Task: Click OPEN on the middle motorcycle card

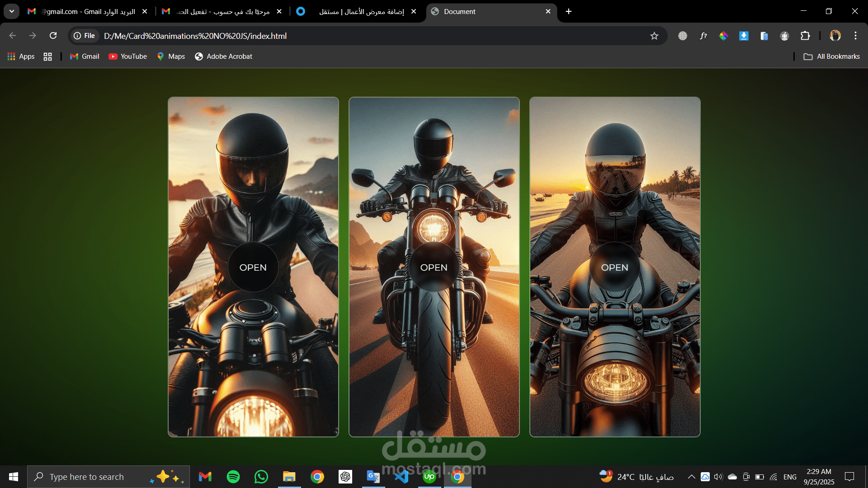Action: coord(434,267)
